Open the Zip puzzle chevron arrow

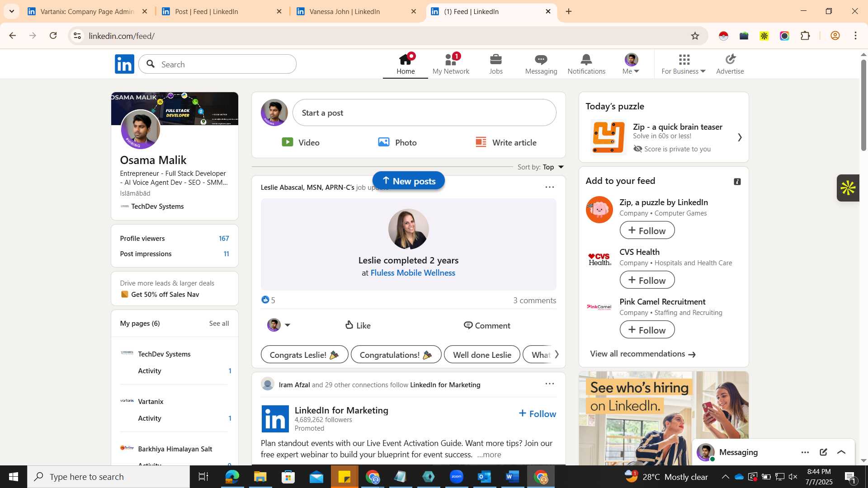click(740, 137)
